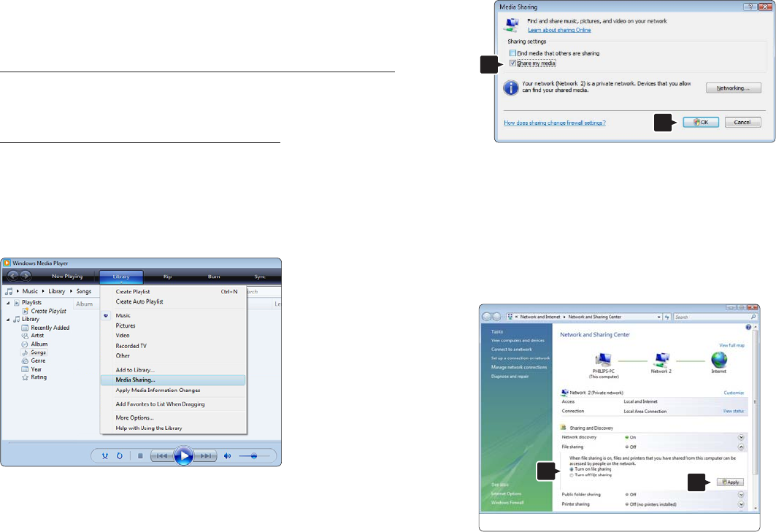Select Music category in Library menu

point(173,315)
